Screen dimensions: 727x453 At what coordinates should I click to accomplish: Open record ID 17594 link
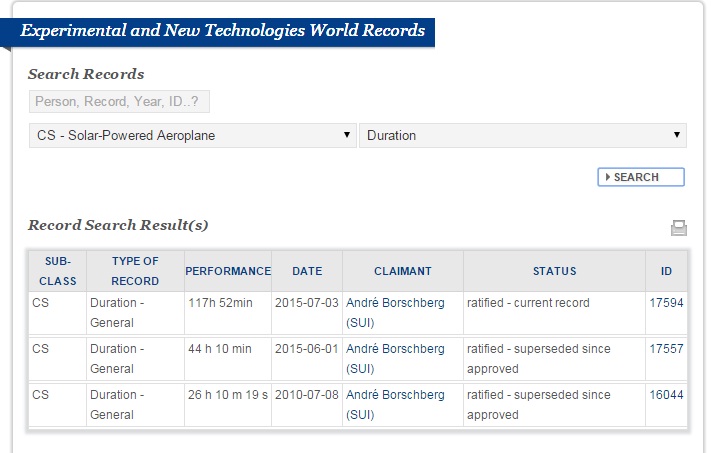(666, 303)
